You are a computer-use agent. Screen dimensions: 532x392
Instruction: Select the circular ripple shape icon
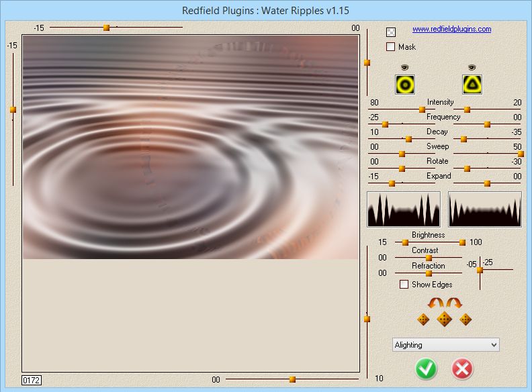click(x=405, y=85)
